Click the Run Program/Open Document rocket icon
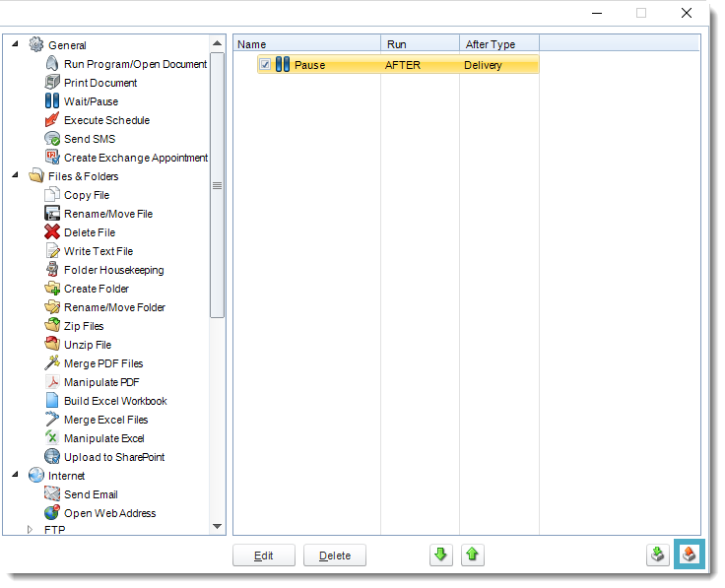Image resolution: width=725 pixels, height=588 pixels. (52, 63)
